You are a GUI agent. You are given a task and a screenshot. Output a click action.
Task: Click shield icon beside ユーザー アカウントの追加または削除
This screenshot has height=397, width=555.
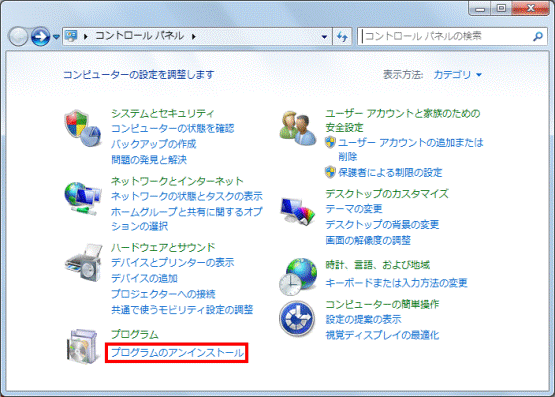click(x=330, y=142)
